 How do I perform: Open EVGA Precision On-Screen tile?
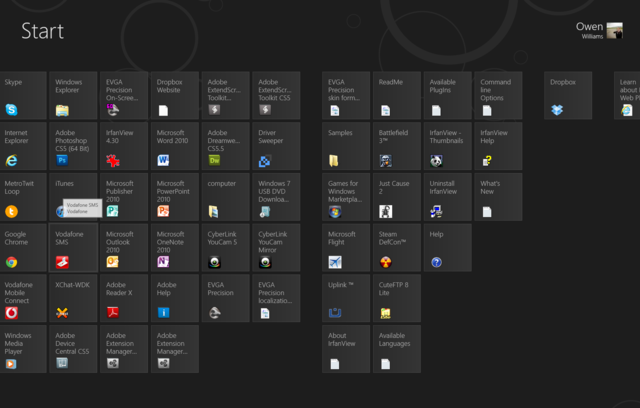tap(124, 95)
